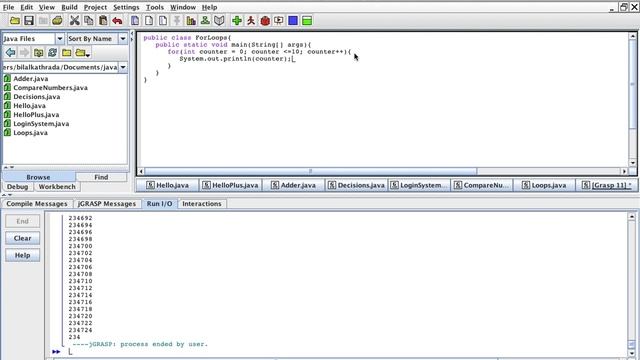Switch editor to the Loops.java window tab
This screenshot has height=360, width=640.
tap(544, 185)
